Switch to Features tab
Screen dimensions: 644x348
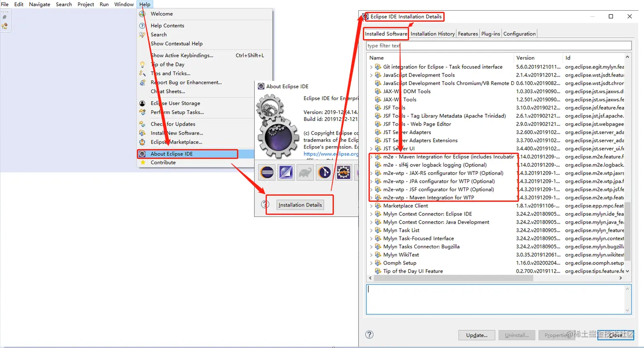468,34
